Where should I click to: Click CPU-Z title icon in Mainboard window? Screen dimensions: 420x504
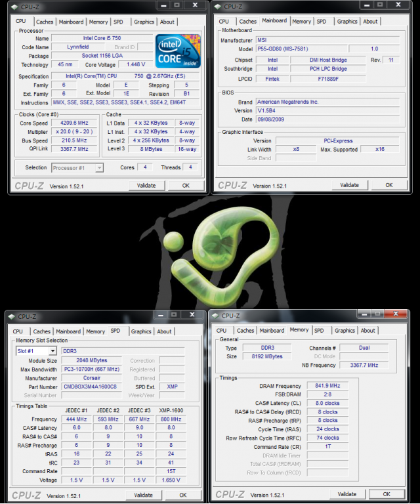(218, 7)
